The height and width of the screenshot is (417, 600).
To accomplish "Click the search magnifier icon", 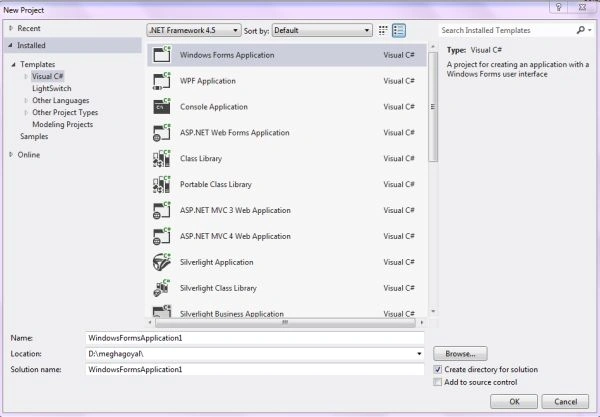I will (580, 30).
